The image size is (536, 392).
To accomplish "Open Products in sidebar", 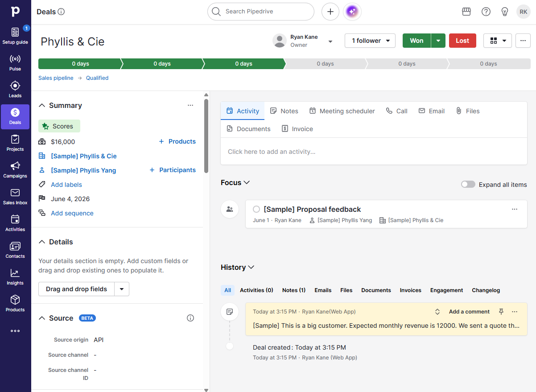I will coord(15,303).
